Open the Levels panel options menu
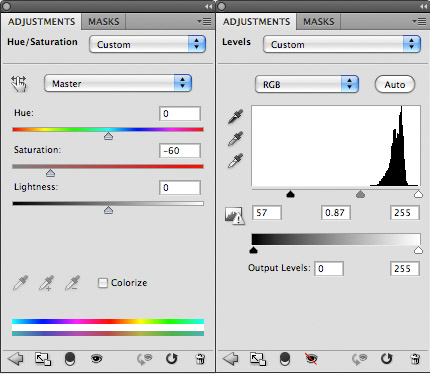This screenshot has width=430, height=374. pyautogui.click(x=419, y=22)
